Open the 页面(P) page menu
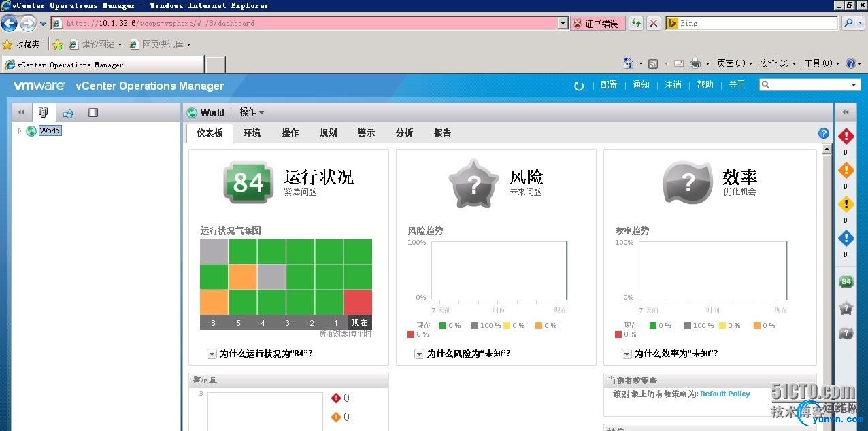 click(735, 63)
